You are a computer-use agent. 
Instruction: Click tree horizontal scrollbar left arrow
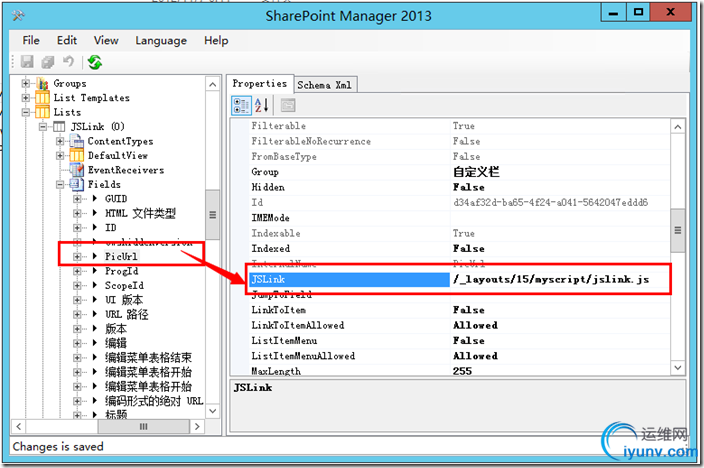click(x=18, y=427)
